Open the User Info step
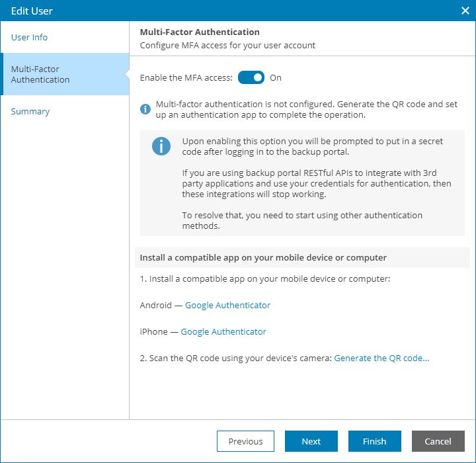This screenshot has width=476, height=463. pyautogui.click(x=30, y=37)
